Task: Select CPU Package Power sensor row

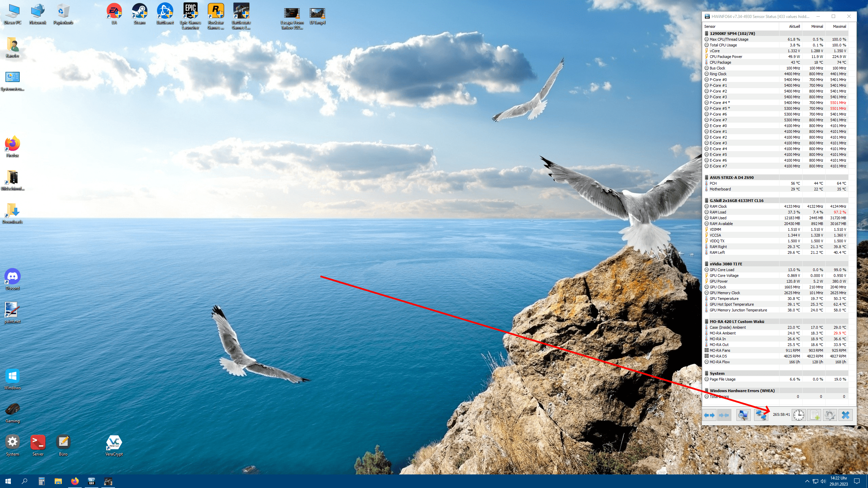Action: tap(775, 57)
